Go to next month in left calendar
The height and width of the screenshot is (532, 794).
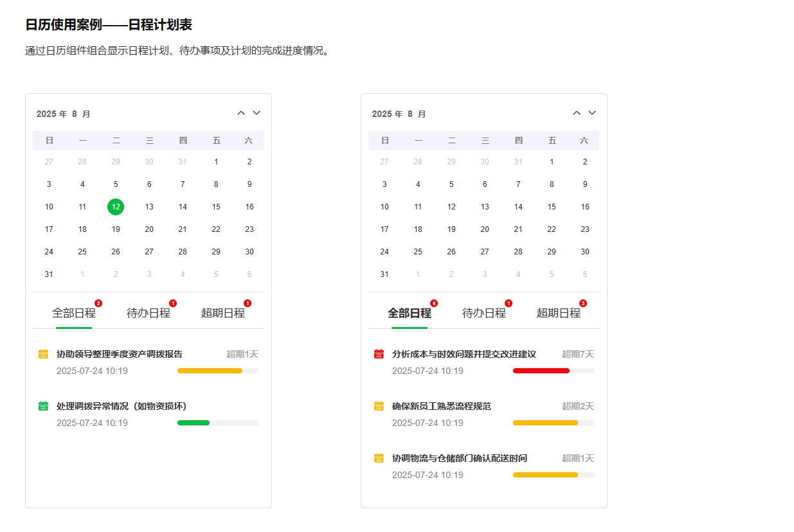pyautogui.click(x=257, y=113)
